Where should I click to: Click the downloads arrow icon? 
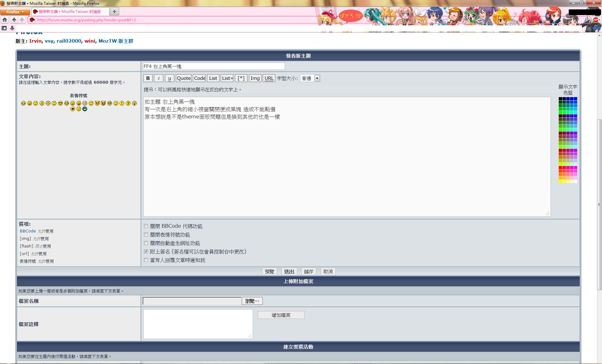[x=12, y=28]
